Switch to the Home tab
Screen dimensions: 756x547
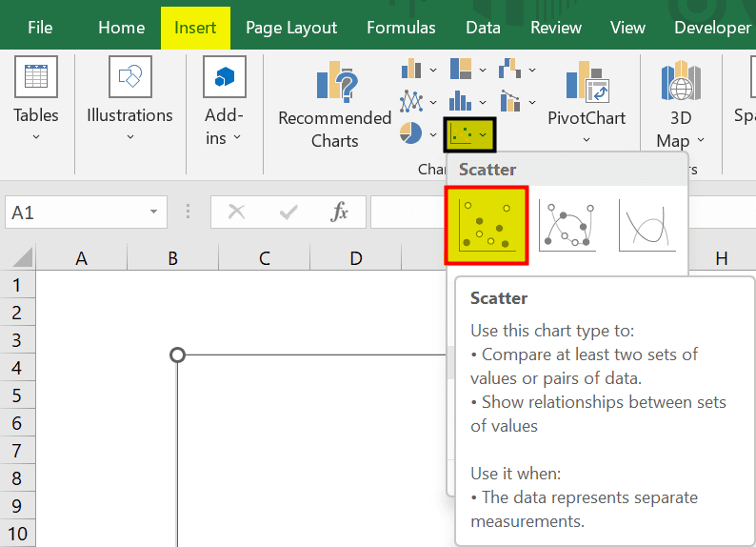click(x=122, y=28)
